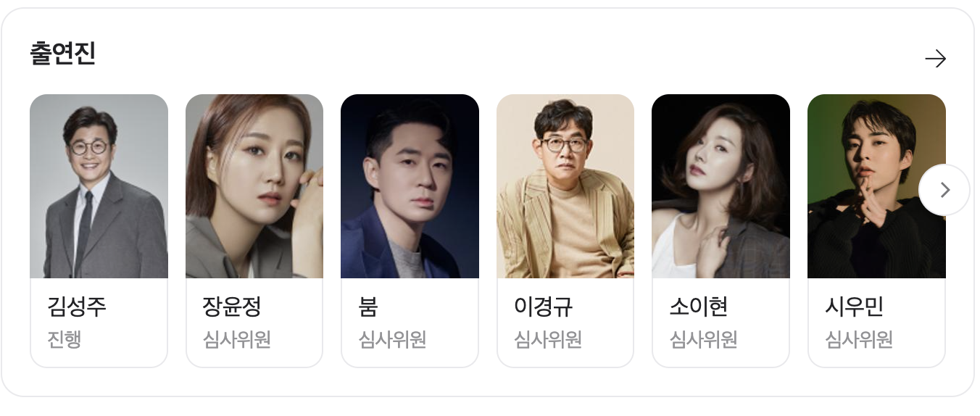
Task: Click the 출연진 section heading
Action: click(63, 54)
